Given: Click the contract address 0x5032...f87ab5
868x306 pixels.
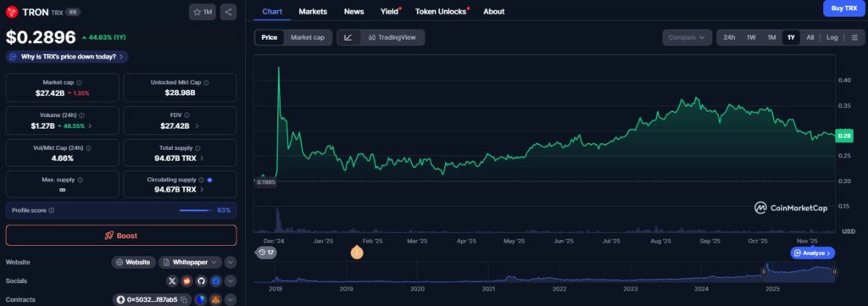Looking at the screenshot, I should (153, 300).
